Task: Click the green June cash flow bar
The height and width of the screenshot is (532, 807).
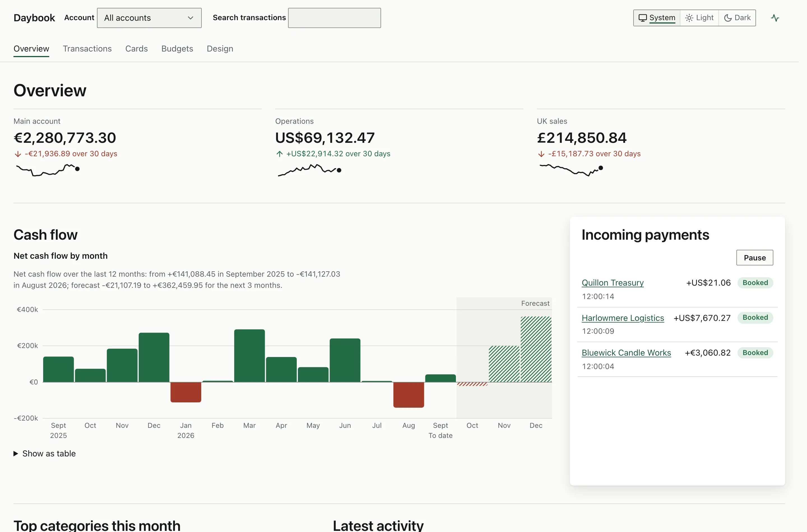Action: [x=345, y=360]
